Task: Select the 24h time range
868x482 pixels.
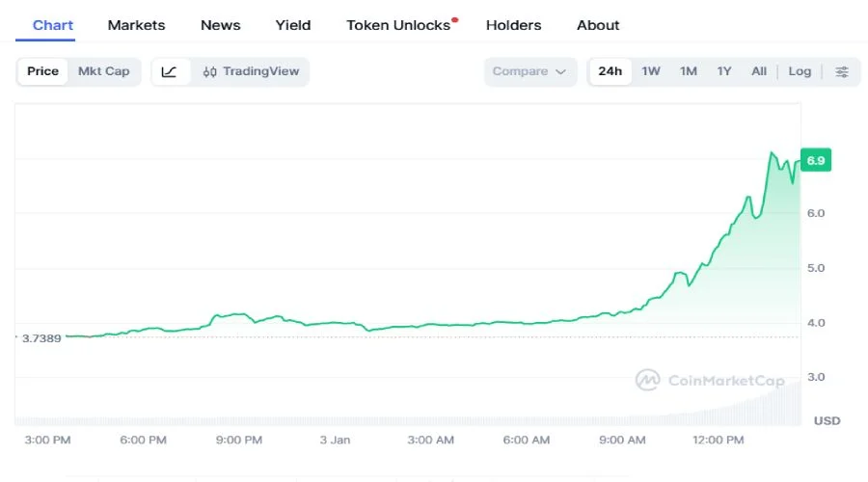Action: coord(610,71)
